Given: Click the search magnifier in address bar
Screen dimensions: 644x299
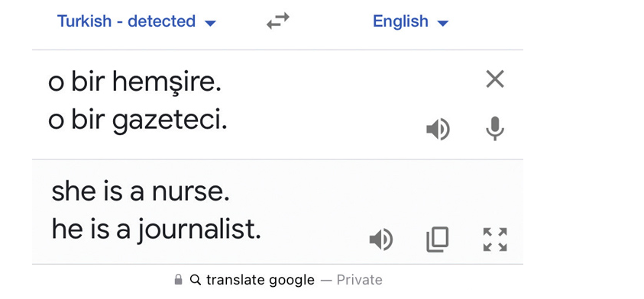Looking at the screenshot, I should [x=196, y=280].
